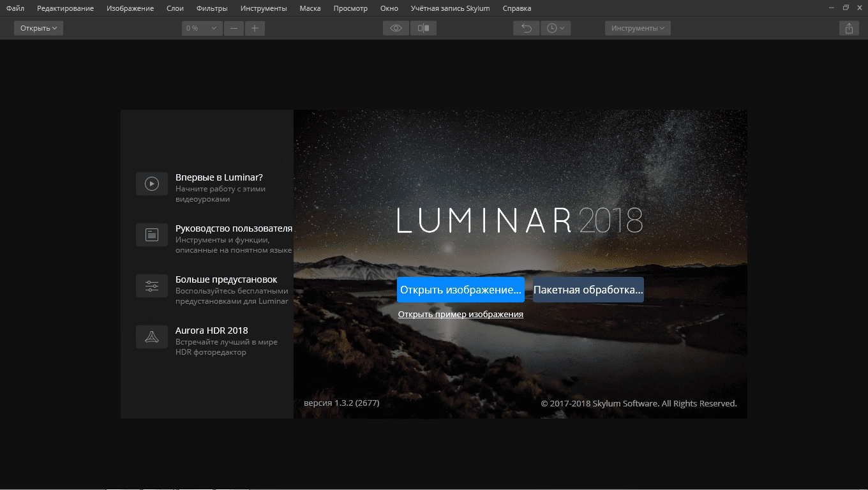This screenshot has height=490, width=868.
Task: Open the Маска menu
Action: [x=310, y=8]
